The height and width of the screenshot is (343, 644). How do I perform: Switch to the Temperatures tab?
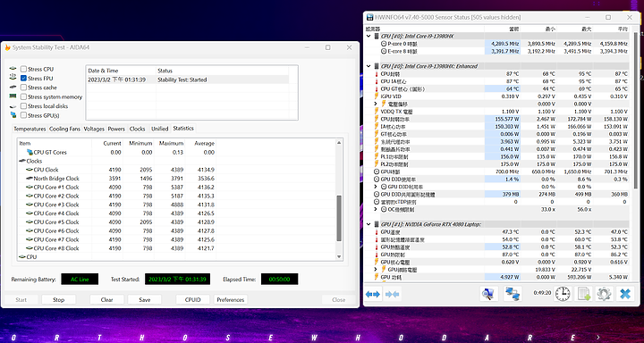coord(30,129)
